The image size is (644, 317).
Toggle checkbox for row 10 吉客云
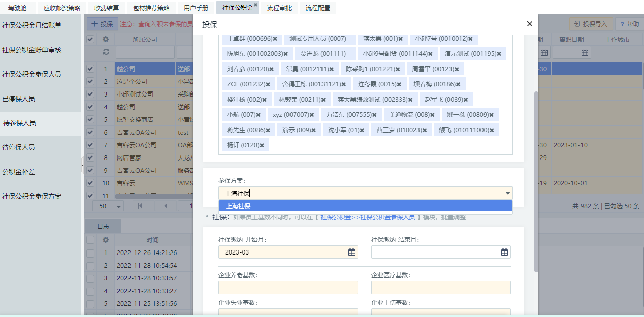click(90, 183)
